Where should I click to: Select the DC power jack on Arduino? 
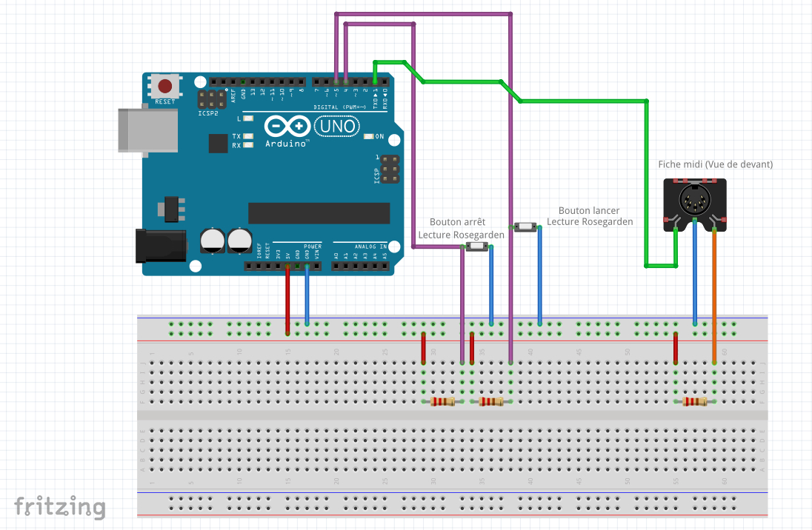click(x=161, y=246)
